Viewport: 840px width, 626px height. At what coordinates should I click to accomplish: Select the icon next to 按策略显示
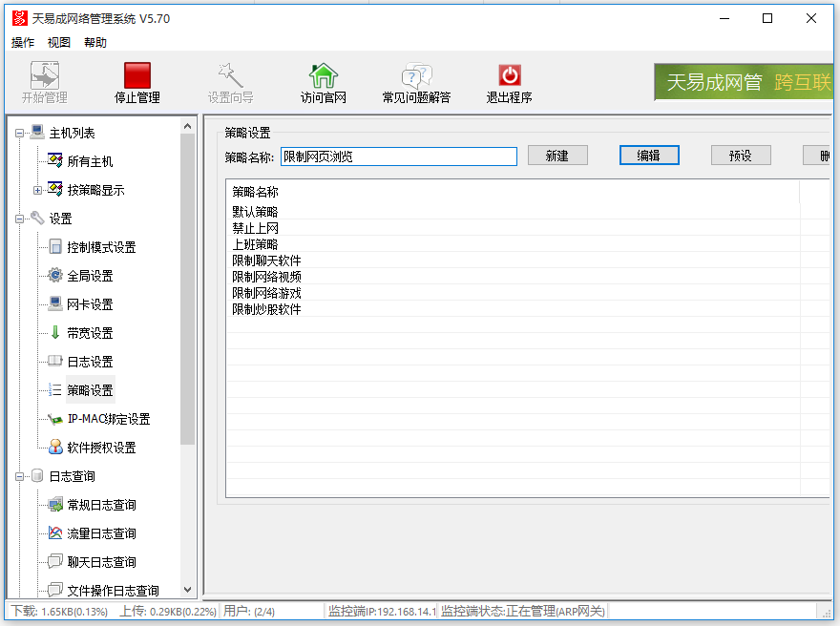pos(55,189)
